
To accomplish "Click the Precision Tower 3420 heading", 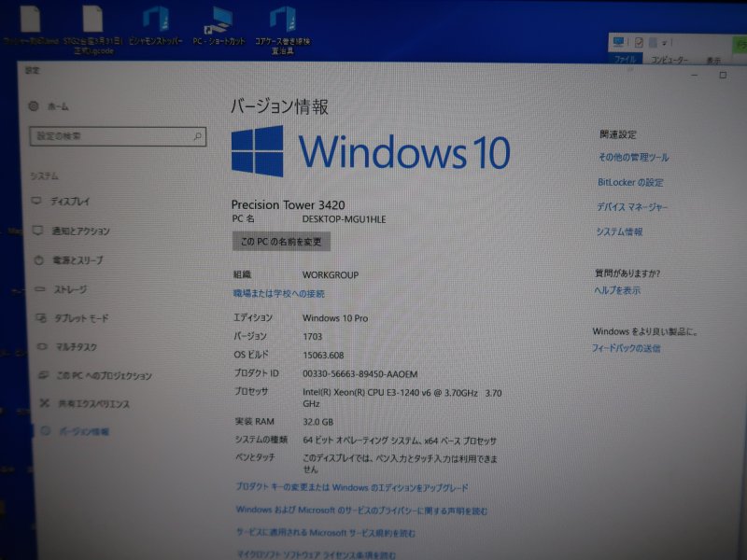I will point(289,204).
